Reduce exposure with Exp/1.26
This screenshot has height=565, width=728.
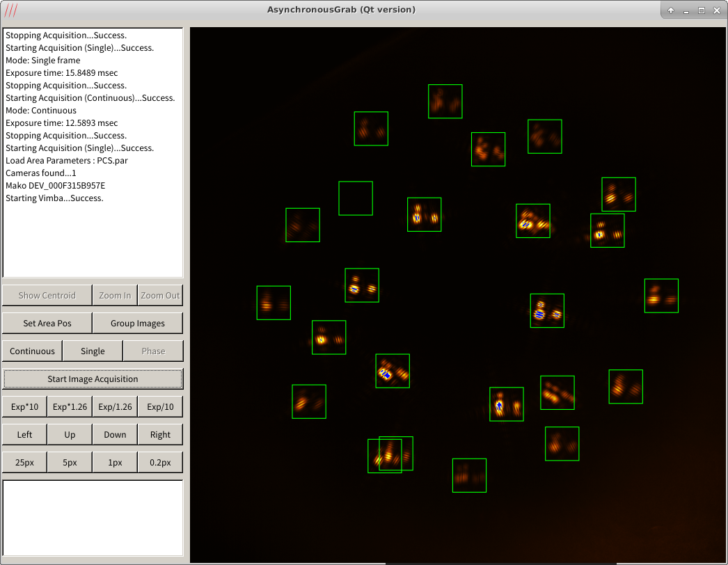point(115,406)
